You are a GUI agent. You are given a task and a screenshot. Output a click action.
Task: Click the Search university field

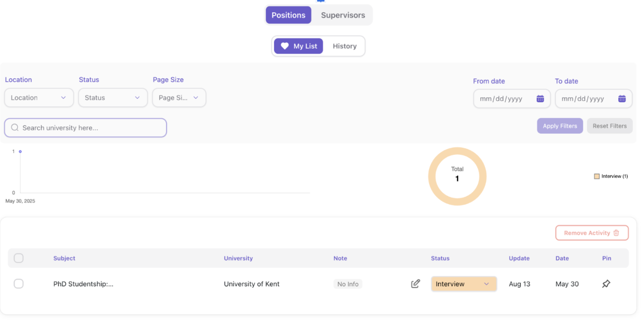pos(85,128)
